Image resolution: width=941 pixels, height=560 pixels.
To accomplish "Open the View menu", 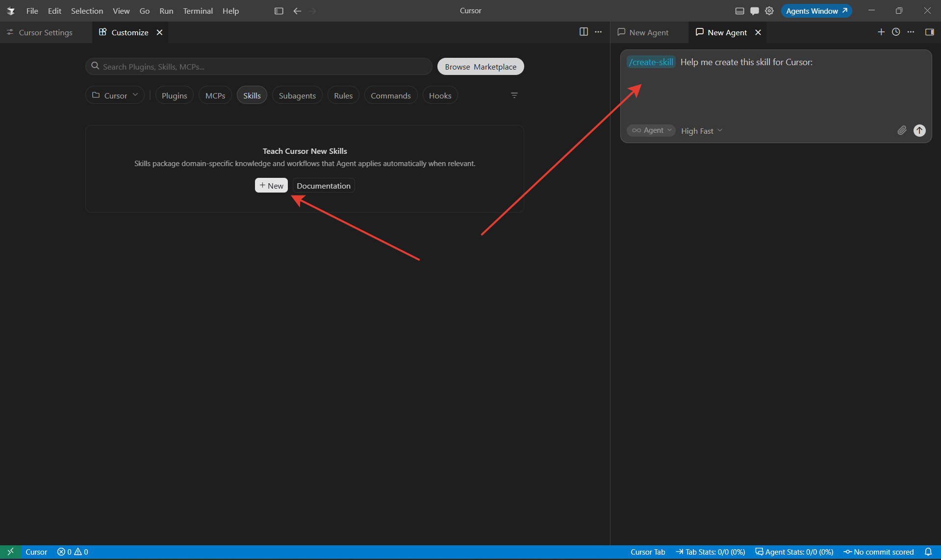I will [x=121, y=11].
